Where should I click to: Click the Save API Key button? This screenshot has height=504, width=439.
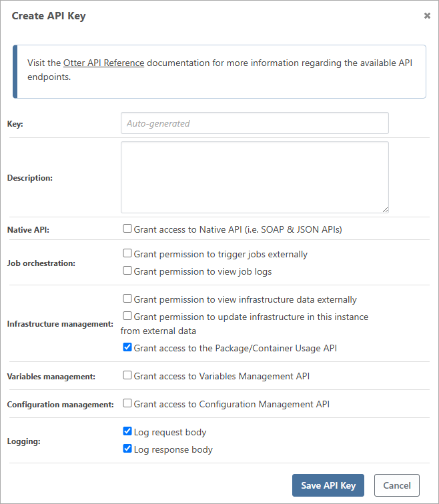(328, 485)
